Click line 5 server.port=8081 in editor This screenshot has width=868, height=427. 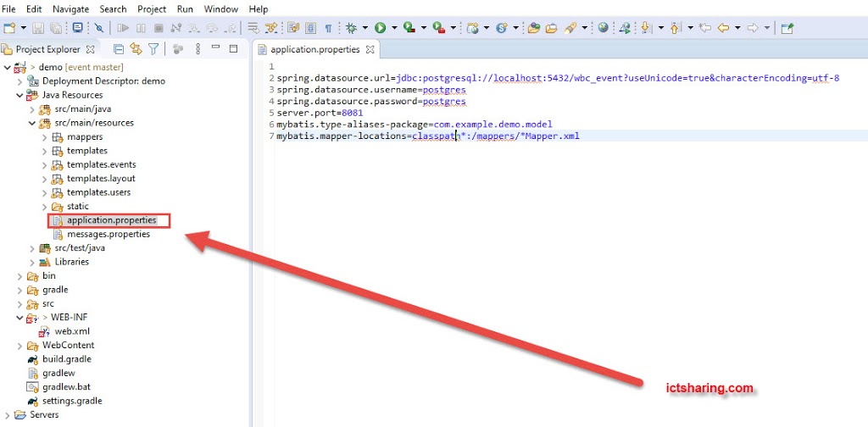(x=320, y=113)
